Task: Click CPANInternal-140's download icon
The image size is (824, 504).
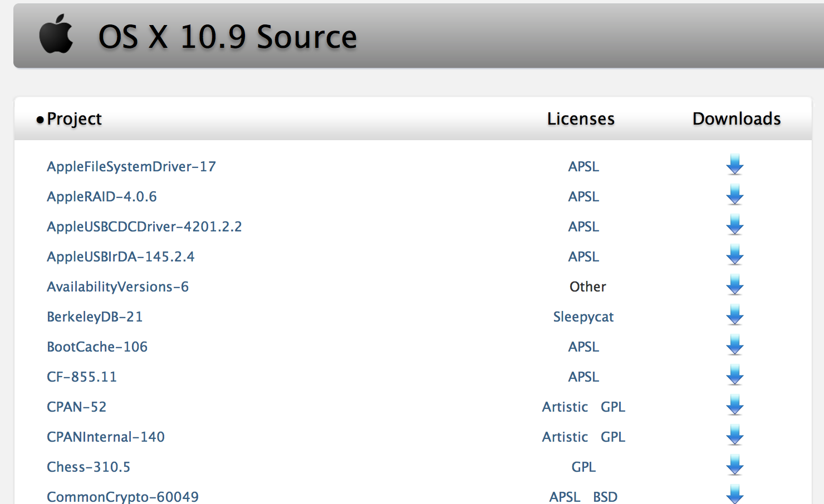Action: [734, 436]
